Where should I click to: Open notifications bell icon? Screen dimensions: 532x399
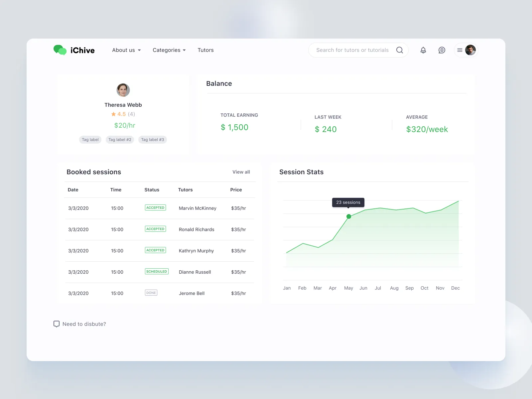point(423,50)
